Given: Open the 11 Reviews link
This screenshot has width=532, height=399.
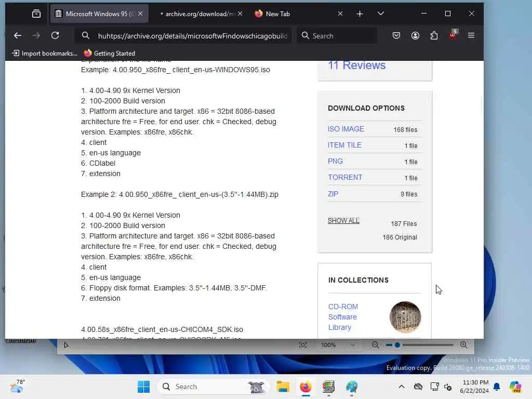Looking at the screenshot, I should (356, 65).
